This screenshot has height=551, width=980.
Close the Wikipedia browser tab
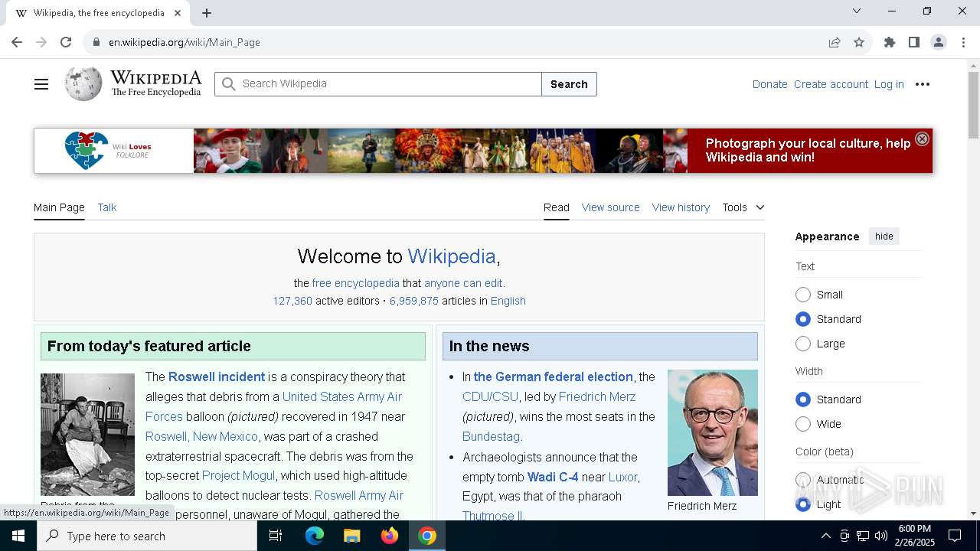point(178,13)
